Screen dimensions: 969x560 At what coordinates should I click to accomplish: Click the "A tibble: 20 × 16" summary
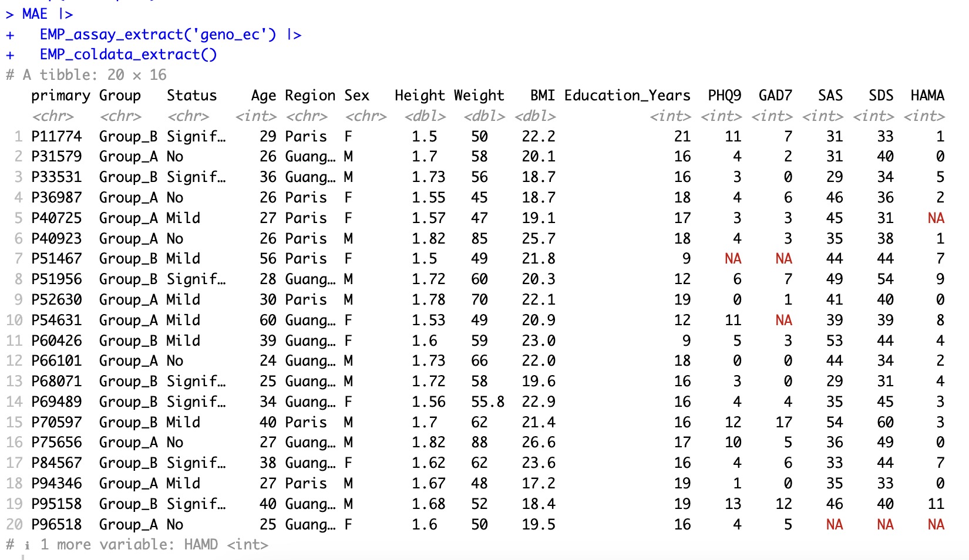tap(94, 75)
